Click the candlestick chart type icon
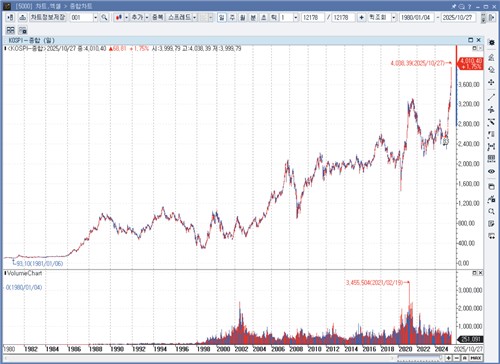This screenshot has width=500, height=364. pyautogui.click(x=119, y=17)
